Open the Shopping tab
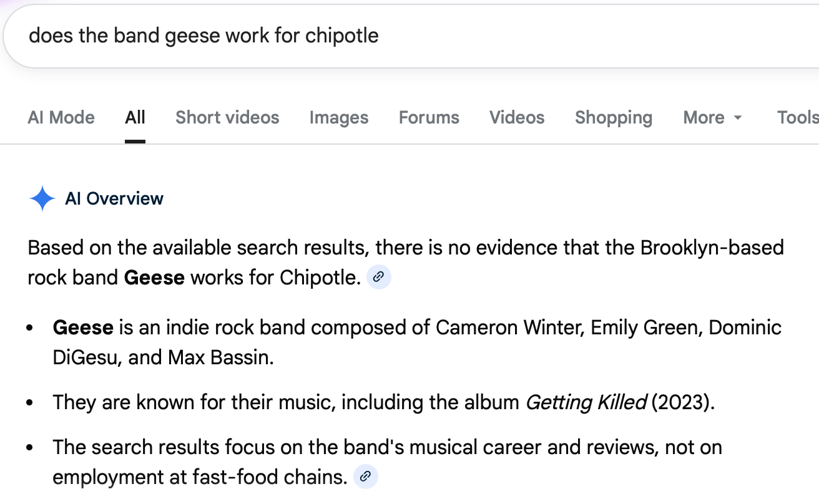 pyautogui.click(x=613, y=117)
